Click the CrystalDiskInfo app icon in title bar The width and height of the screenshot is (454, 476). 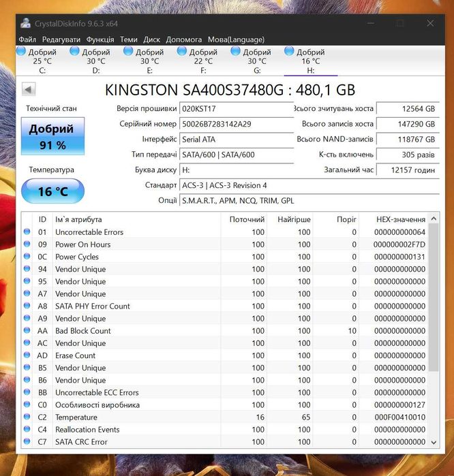pos(26,23)
